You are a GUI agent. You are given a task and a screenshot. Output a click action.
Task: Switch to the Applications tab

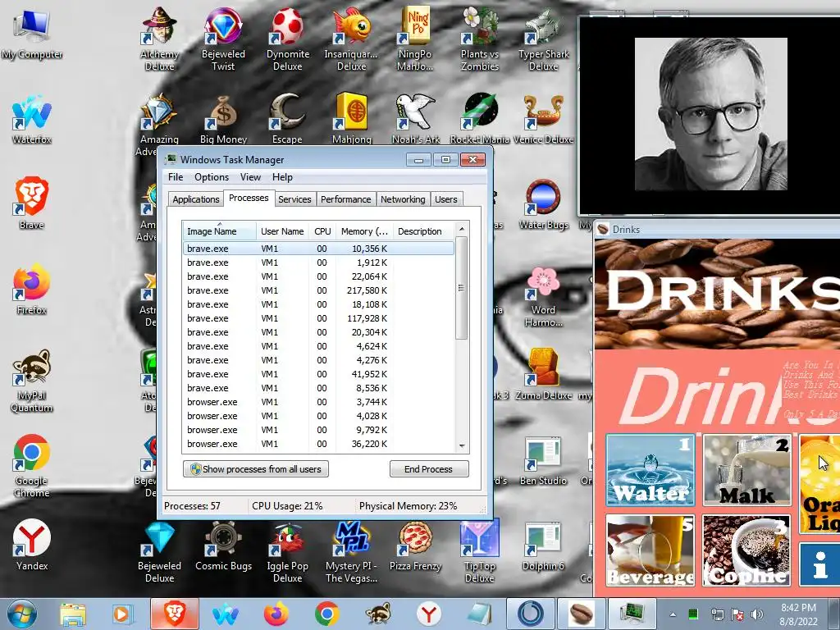[195, 199]
